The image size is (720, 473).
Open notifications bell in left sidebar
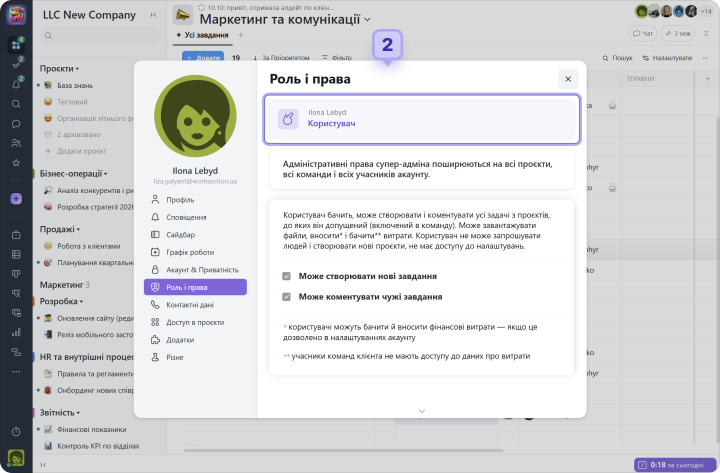16,84
